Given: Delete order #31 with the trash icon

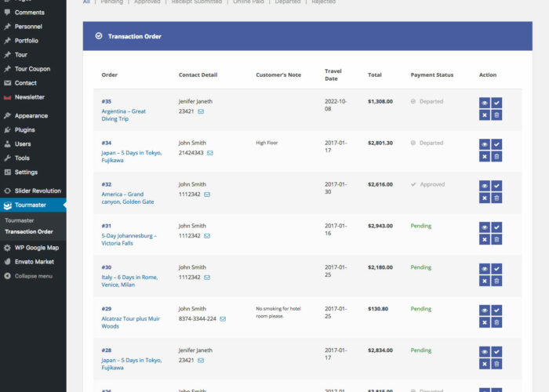Looking at the screenshot, I should point(496,240).
